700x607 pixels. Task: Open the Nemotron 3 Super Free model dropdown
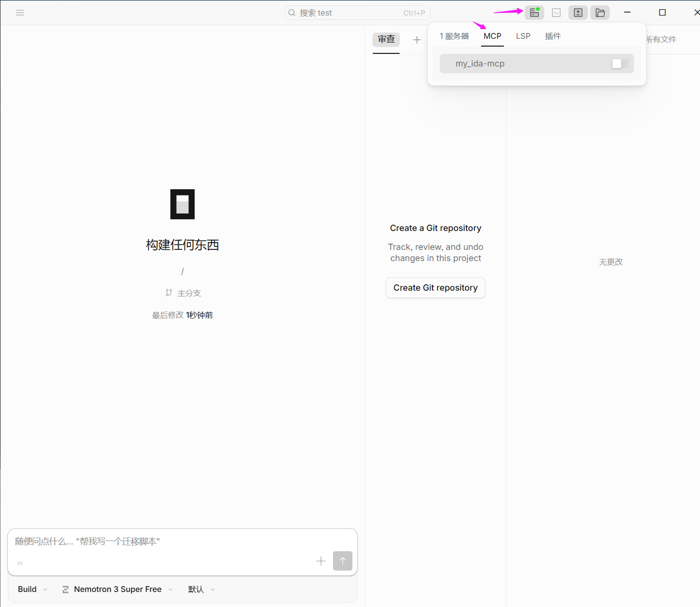[x=117, y=589]
